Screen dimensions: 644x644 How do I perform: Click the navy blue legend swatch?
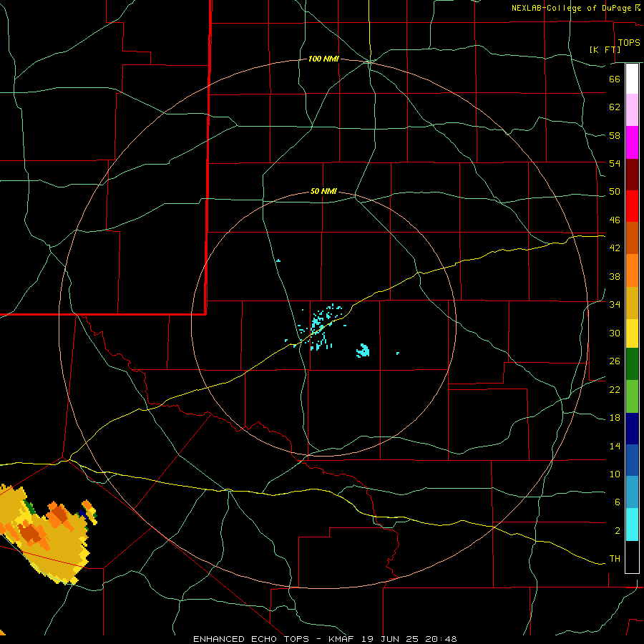632,429
